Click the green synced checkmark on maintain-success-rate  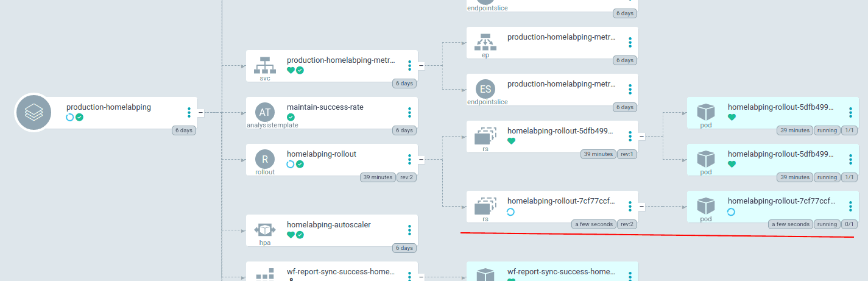tap(291, 117)
